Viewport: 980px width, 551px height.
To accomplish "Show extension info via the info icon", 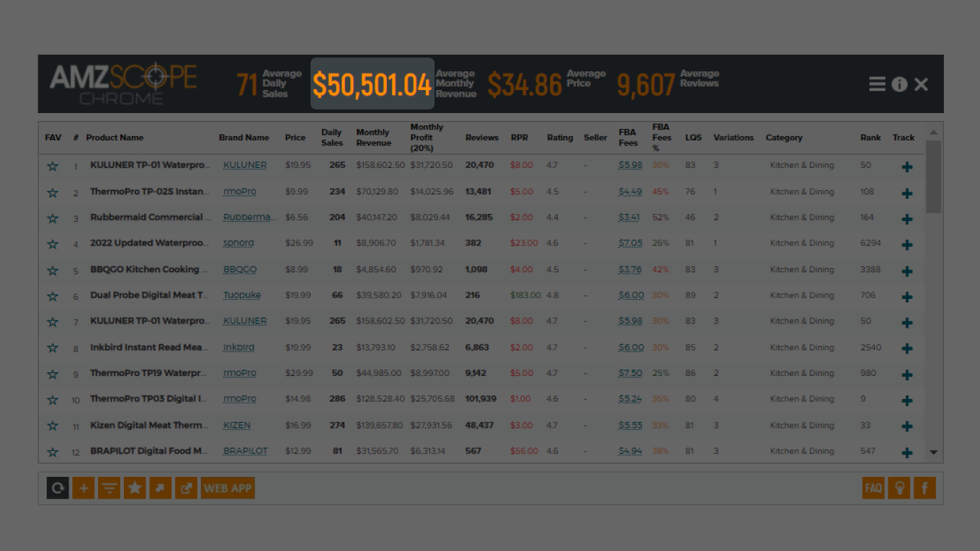I will click(x=899, y=84).
